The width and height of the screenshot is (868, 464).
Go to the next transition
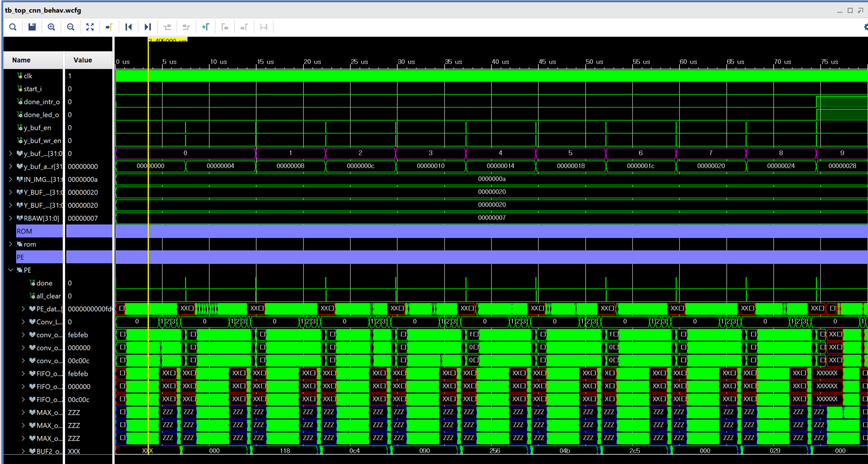click(x=186, y=27)
